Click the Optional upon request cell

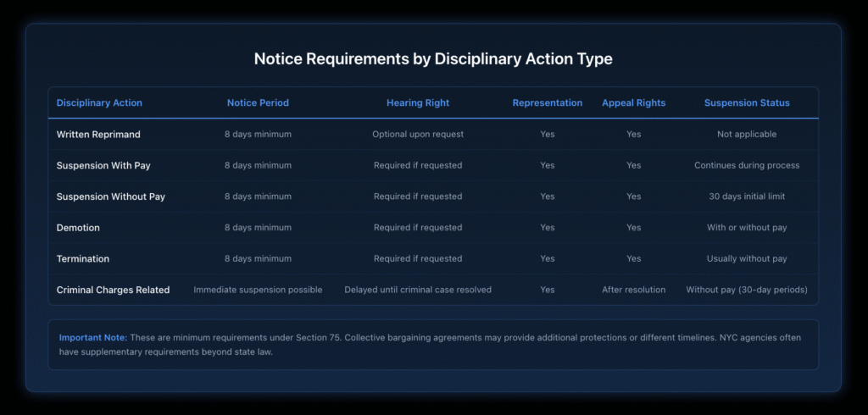click(x=418, y=135)
